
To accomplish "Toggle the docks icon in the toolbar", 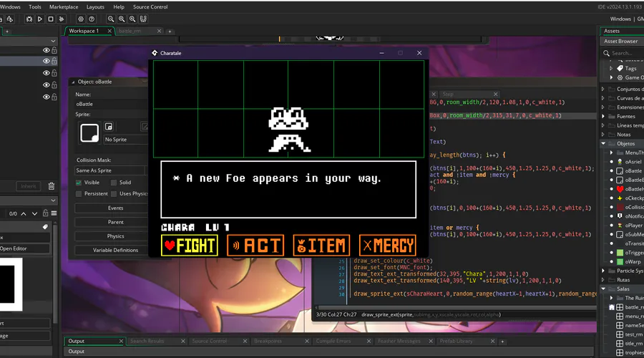I will (143, 19).
